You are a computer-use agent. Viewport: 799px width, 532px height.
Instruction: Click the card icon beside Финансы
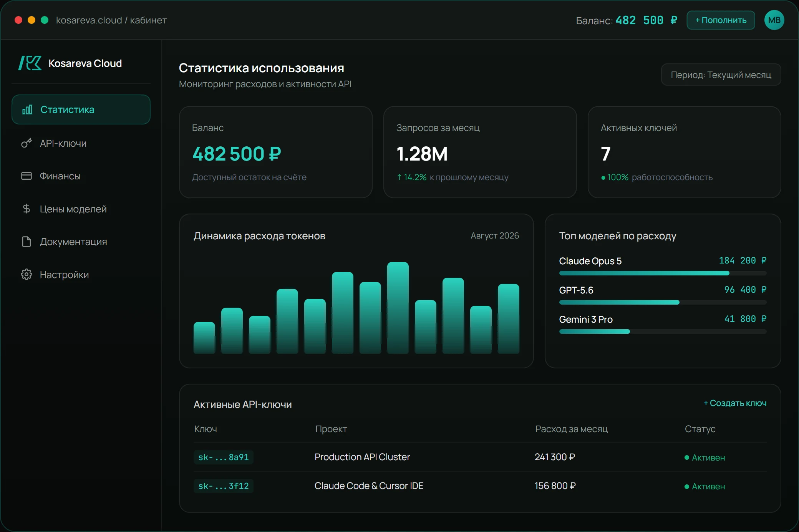click(26, 176)
